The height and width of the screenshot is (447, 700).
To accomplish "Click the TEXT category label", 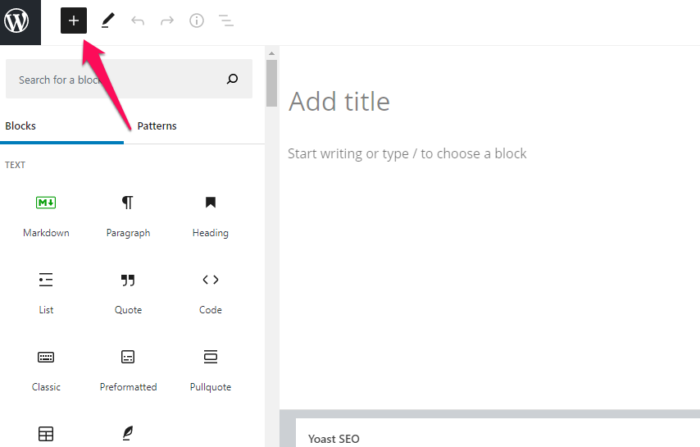I will [15, 165].
